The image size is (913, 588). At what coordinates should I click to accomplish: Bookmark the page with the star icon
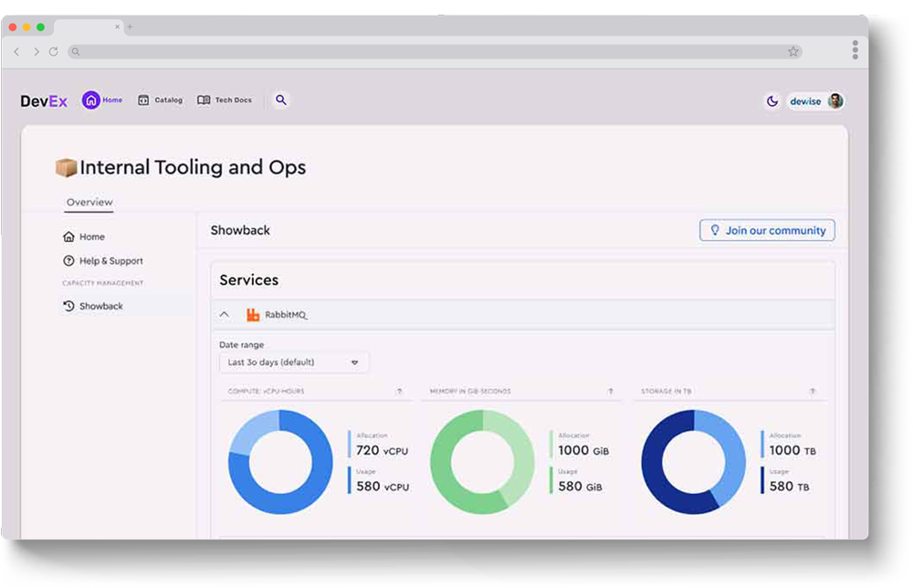click(793, 52)
